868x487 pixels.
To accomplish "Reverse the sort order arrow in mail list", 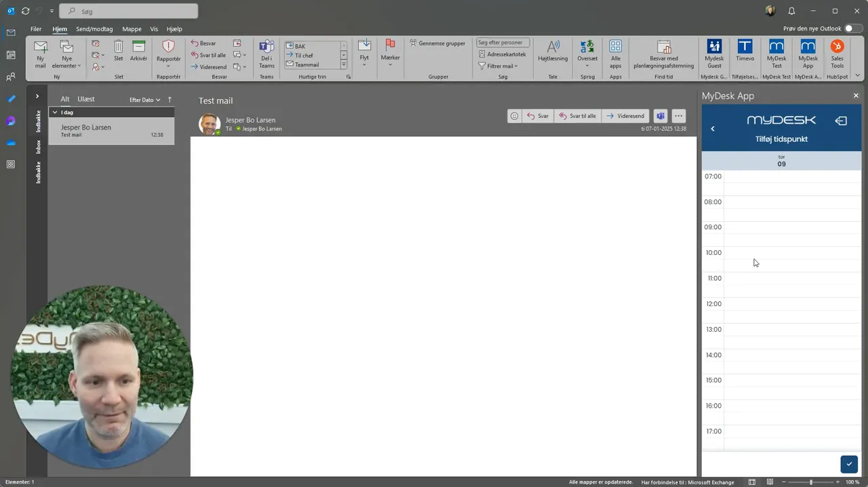I will (170, 100).
